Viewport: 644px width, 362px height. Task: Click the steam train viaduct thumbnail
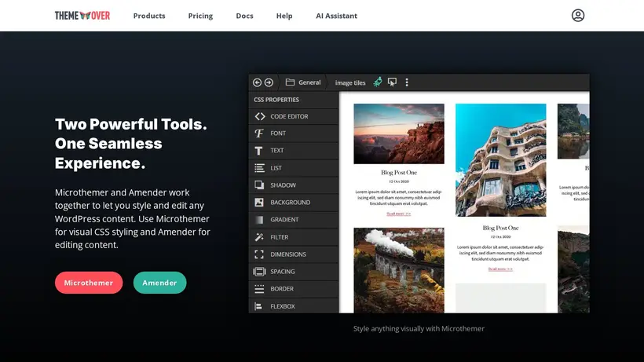[399, 270]
